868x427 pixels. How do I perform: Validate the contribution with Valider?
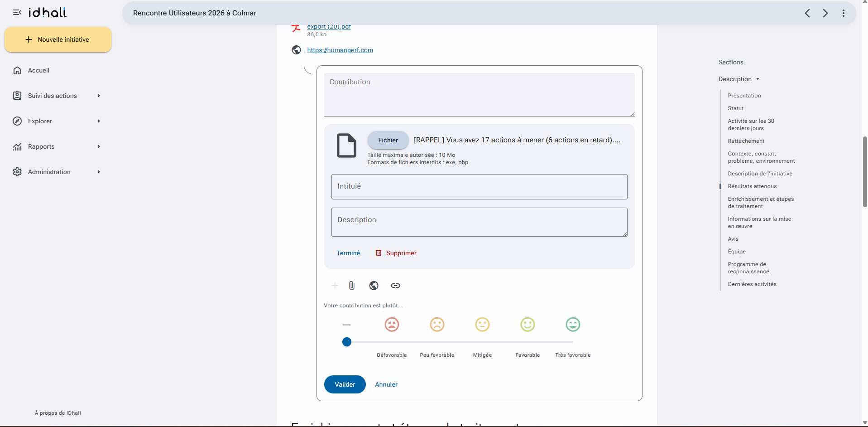coord(345,384)
